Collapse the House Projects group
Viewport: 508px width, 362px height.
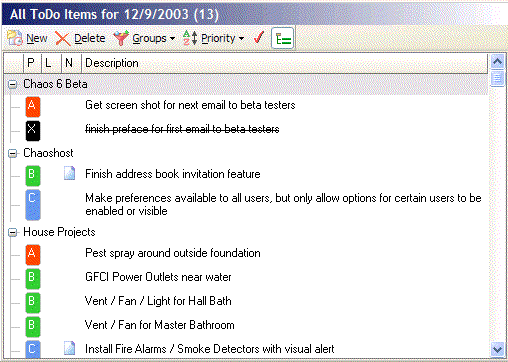point(13,232)
